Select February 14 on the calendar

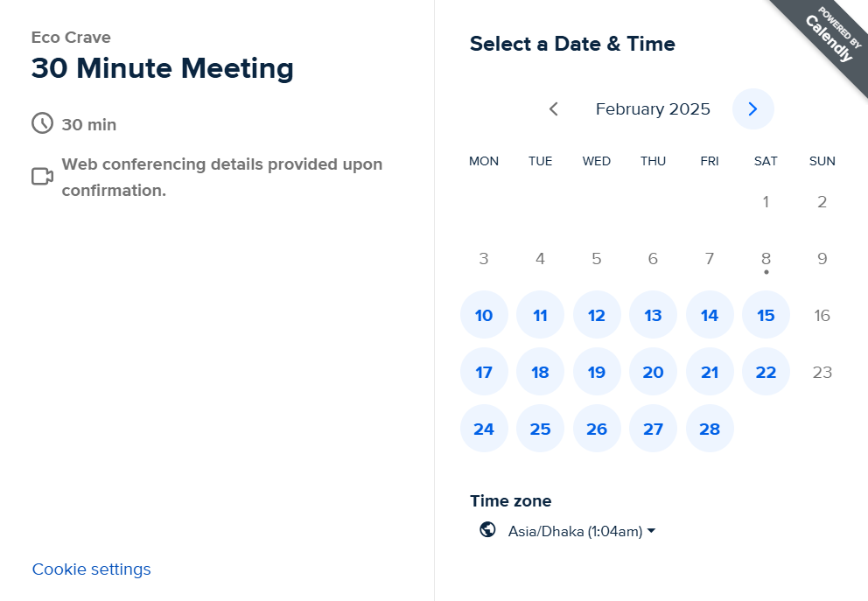[710, 315]
